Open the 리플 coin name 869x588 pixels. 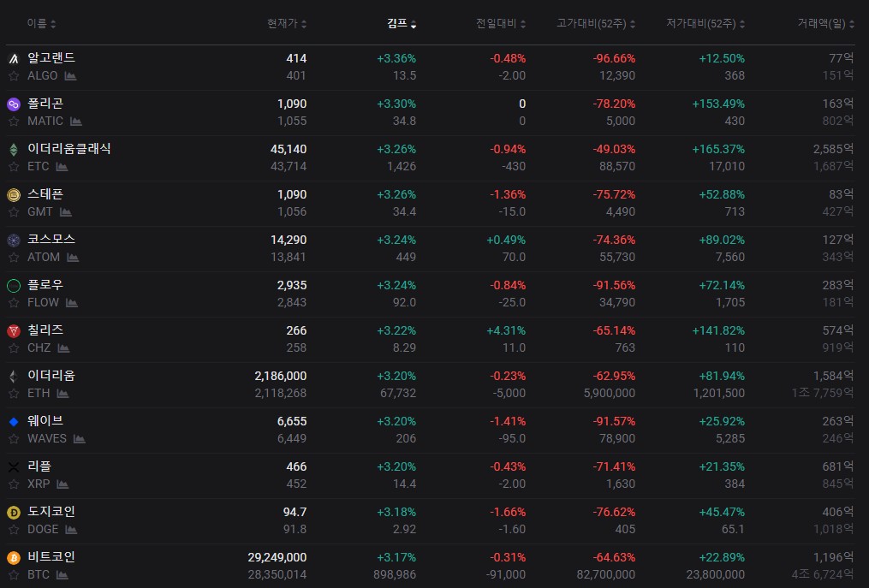pos(39,467)
